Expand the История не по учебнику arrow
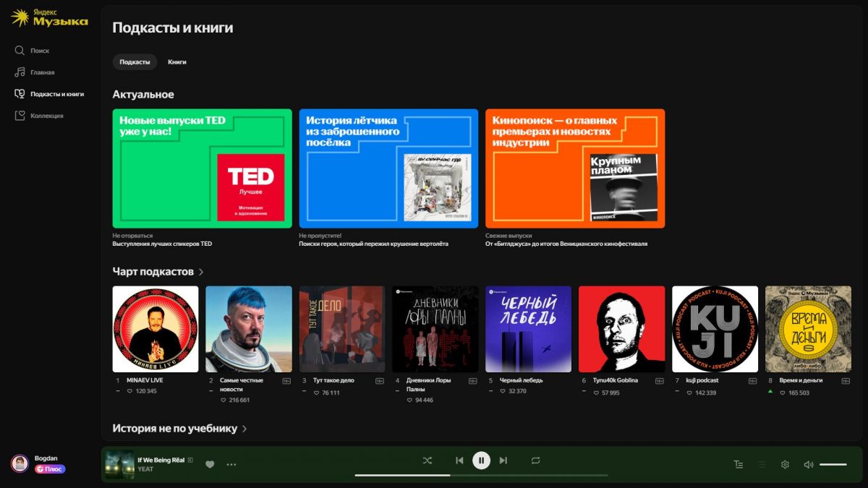This screenshot has width=868, height=488. [244, 429]
